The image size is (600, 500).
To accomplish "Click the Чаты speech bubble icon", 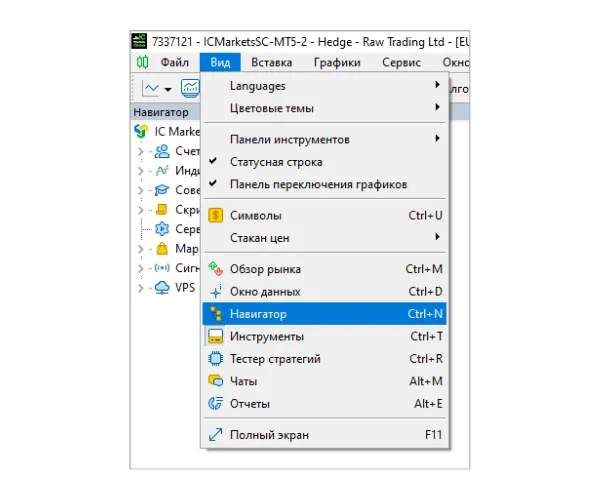I will (214, 381).
